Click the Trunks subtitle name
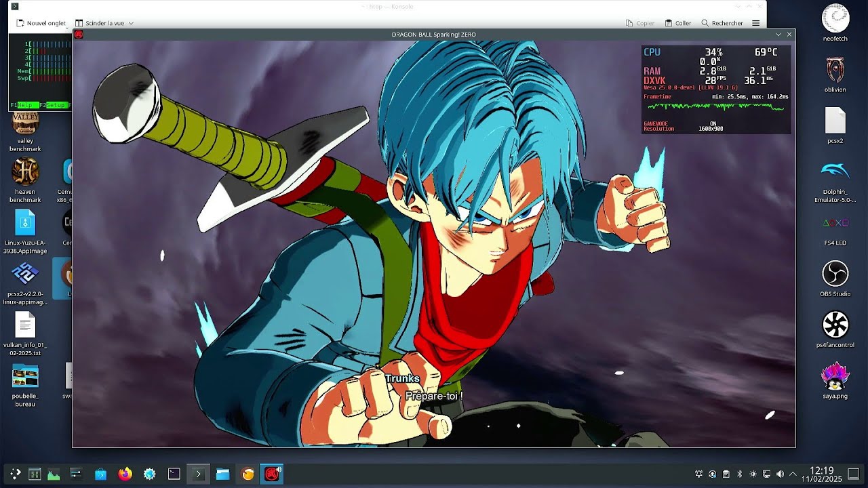The width and height of the screenshot is (868, 488). 403,379
